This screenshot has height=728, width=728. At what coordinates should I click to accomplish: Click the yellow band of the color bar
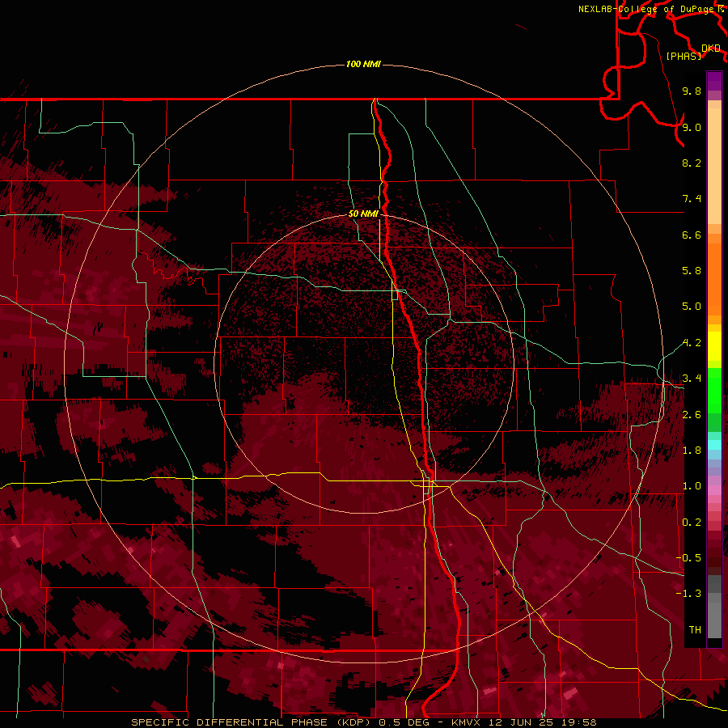[714, 346]
